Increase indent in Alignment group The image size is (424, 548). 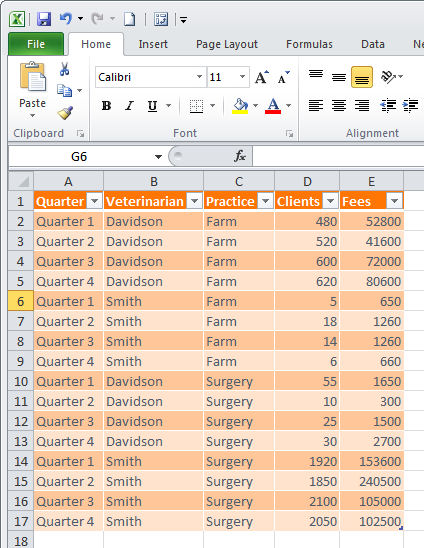tap(411, 105)
